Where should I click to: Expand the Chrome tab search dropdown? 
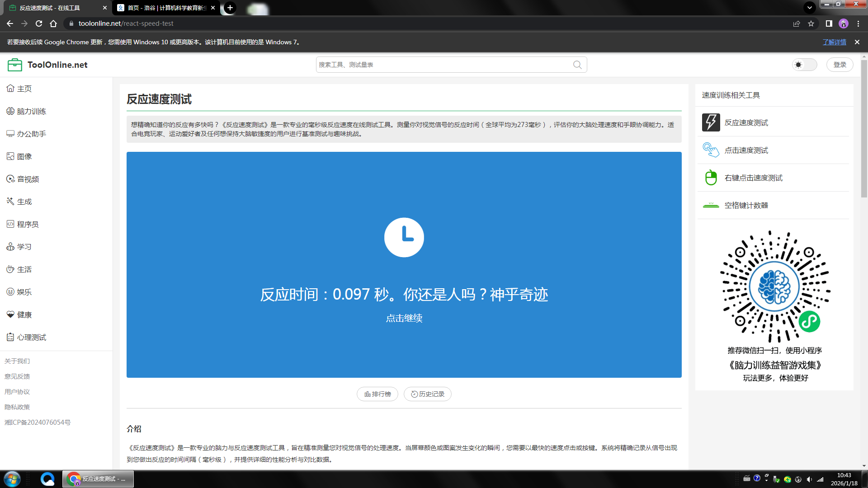point(810,7)
